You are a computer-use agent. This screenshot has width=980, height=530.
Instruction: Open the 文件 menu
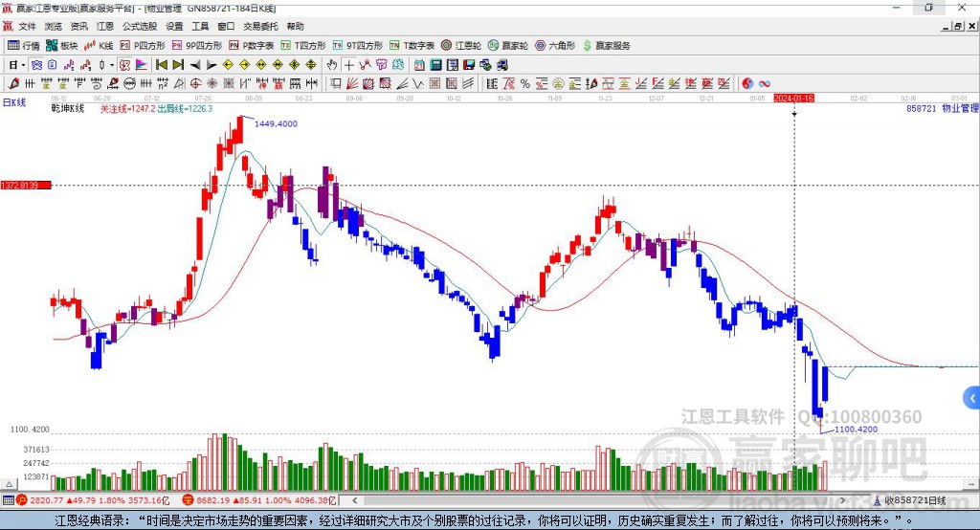click(x=27, y=26)
